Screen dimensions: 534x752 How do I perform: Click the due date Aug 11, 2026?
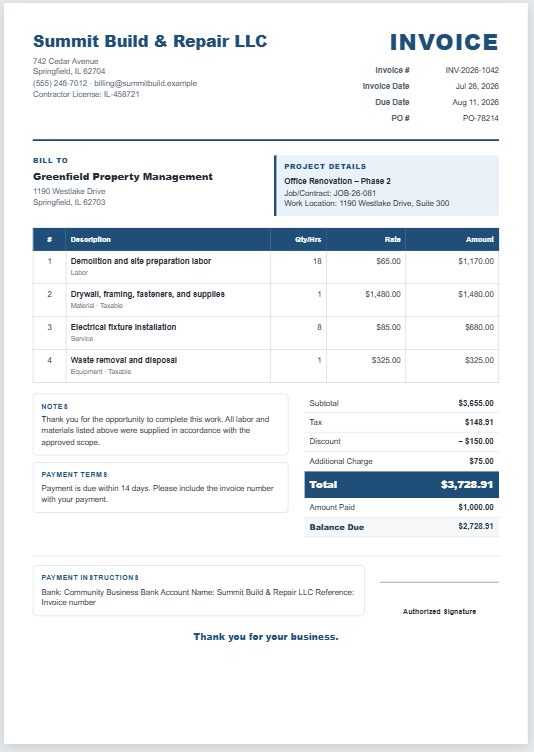point(475,102)
